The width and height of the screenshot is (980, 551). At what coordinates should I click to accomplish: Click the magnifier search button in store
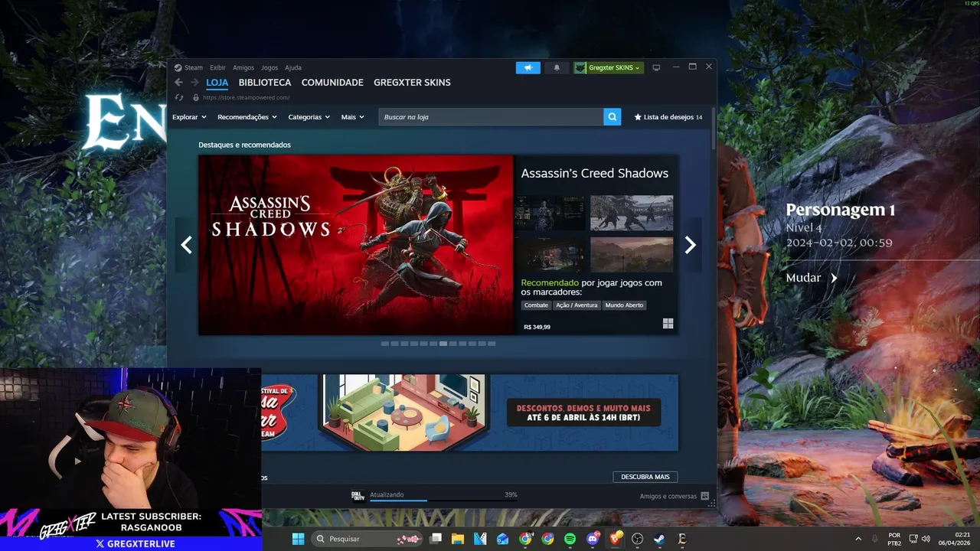[612, 117]
